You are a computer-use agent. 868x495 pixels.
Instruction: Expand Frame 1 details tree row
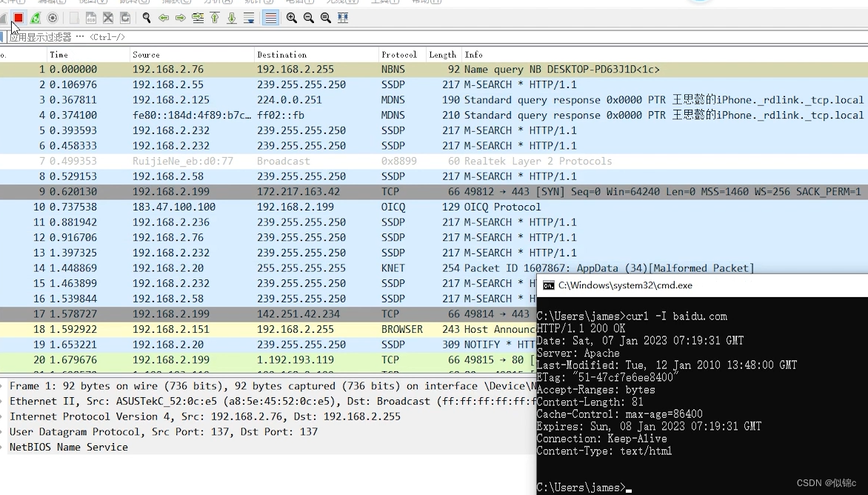(x=268, y=386)
